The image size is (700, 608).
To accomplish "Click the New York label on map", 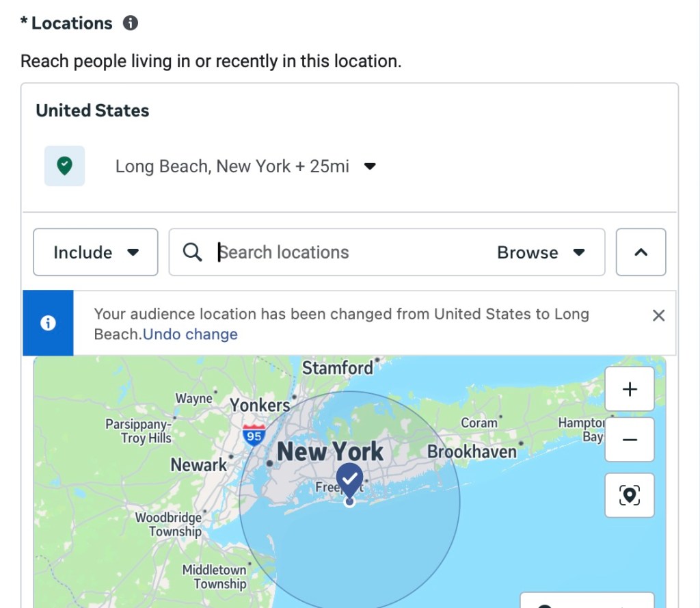I will 330,452.
